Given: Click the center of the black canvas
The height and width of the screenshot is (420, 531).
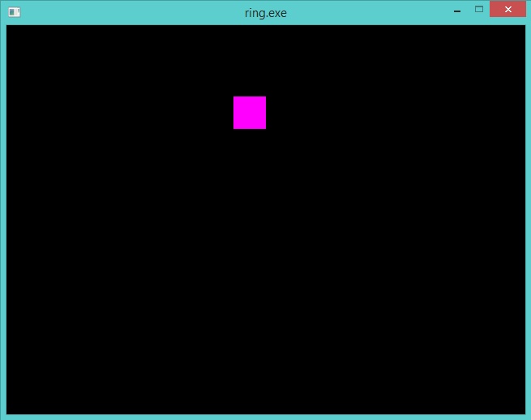Looking at the screenshot, I should [266, 220].
